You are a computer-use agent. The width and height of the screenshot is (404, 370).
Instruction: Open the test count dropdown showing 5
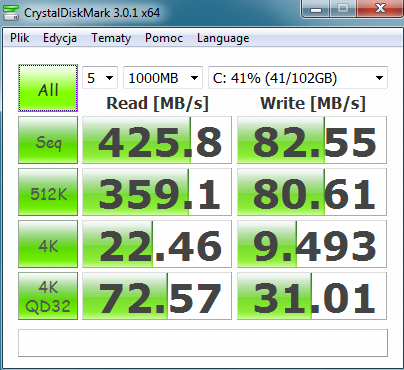100,78
